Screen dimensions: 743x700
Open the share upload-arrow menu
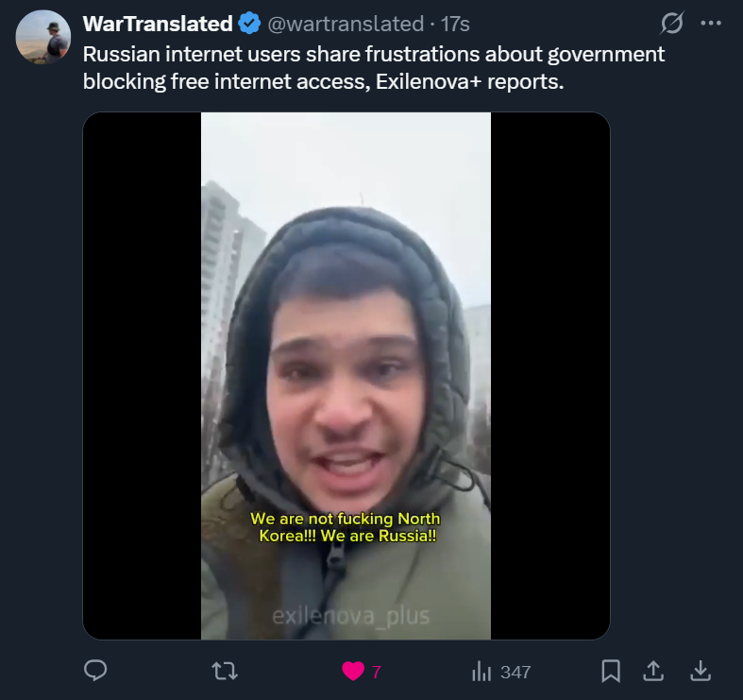[x=653, y=671]
